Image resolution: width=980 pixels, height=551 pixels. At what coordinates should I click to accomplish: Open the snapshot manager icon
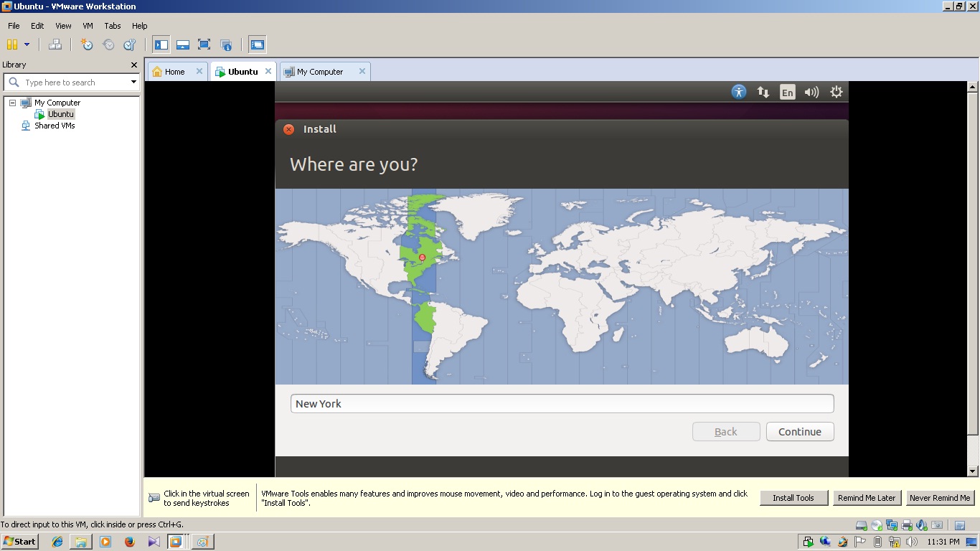pos(130,44)
